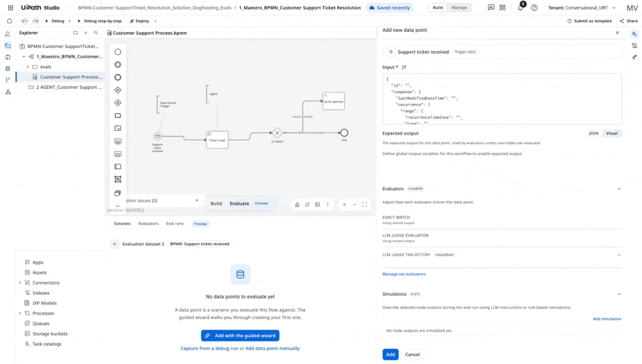Switch expected output view to Visual

pos(612,133)
